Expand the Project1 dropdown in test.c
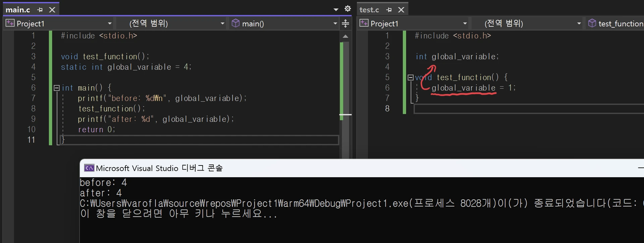 pyautogui.click(x=465, y=23)
